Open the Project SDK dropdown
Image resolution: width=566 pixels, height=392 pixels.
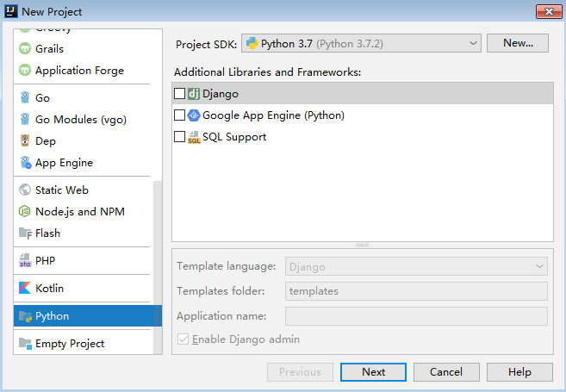pos(361,43)
